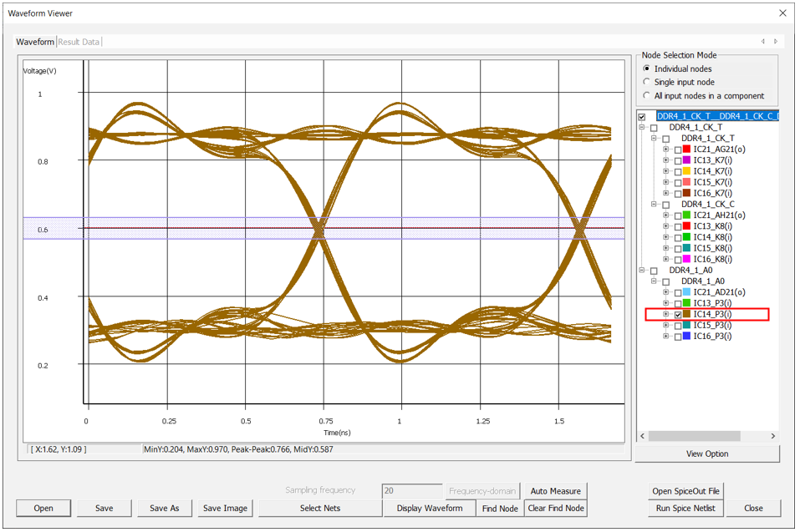The width and height of the screenshot is (800, 532).
Task: Switch to the Result Data tab
Action: (79, 42)
